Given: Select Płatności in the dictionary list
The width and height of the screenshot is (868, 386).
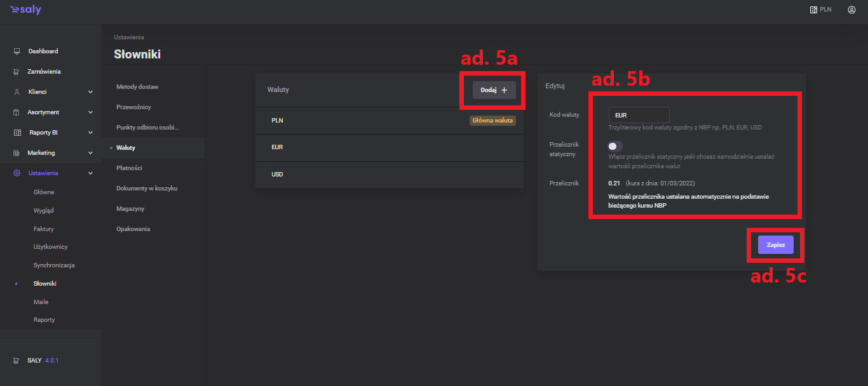Looking at the screenshot, I should (x=129, y=168).
